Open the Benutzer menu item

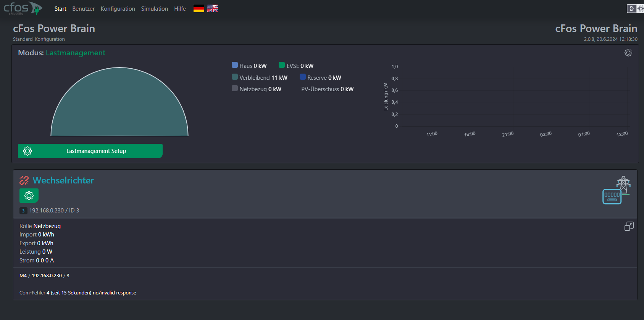coord(83,9)
